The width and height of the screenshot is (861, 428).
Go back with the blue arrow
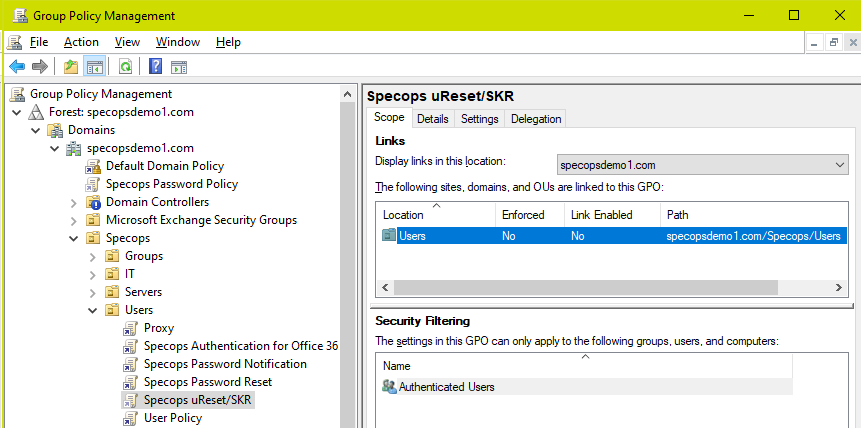17,67
